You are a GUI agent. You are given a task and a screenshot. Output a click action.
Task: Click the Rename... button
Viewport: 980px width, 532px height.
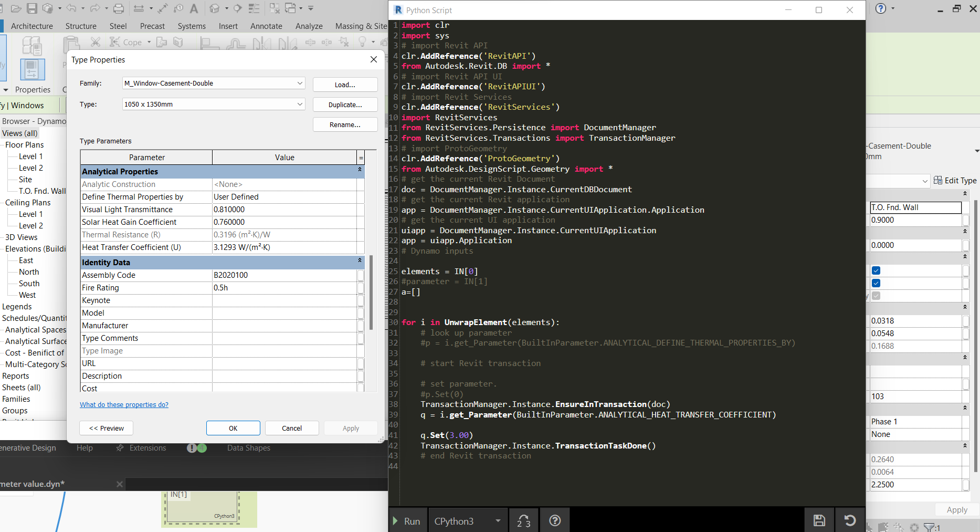click(x=345, y=124)
